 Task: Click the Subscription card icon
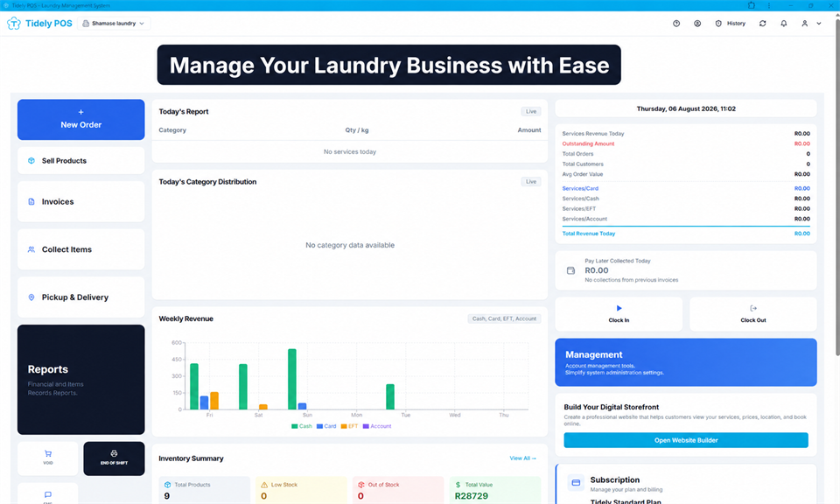click(576, 483)
